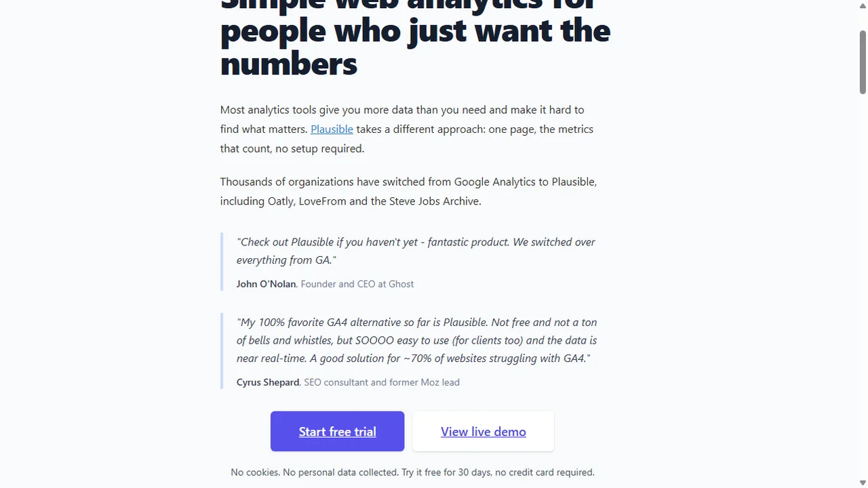Click the paragraph starting "Most analytics tools"

click(x=407, y=129)
